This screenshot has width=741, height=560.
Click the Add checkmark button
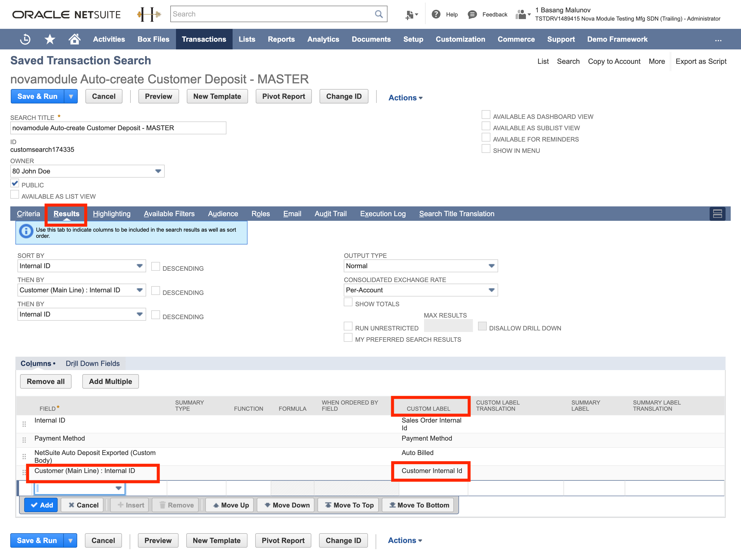click(41, 505)
